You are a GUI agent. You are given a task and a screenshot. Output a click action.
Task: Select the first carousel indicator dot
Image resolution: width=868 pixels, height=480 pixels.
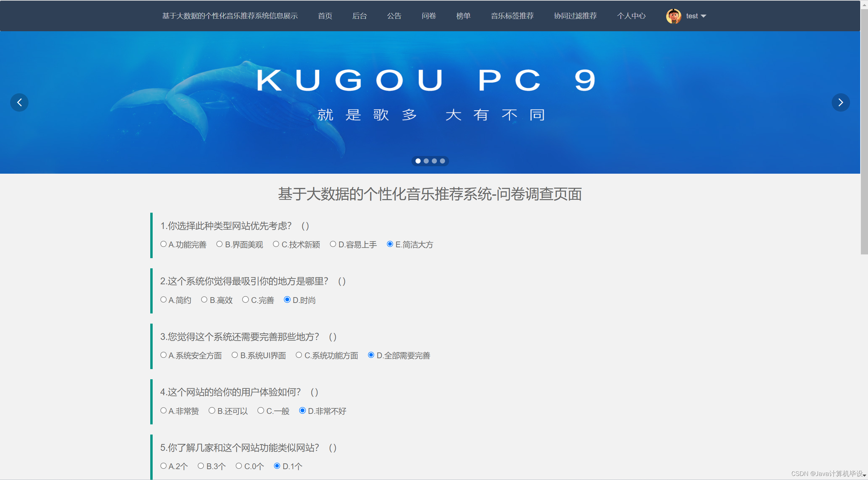tap(418, 161)
